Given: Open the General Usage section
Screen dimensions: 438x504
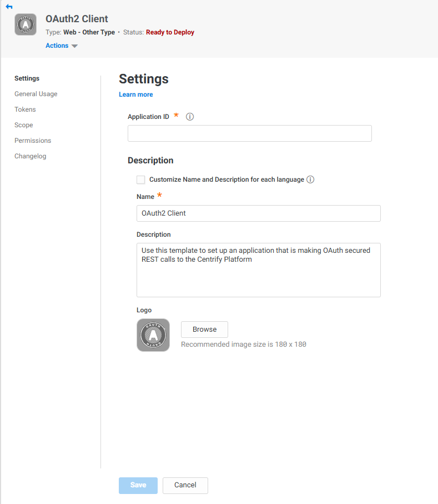Looking at the screenshot, I should click(x=36, y=94).
